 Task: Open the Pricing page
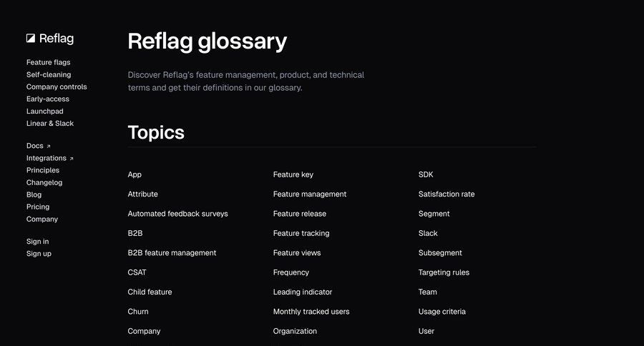(38, 207)
